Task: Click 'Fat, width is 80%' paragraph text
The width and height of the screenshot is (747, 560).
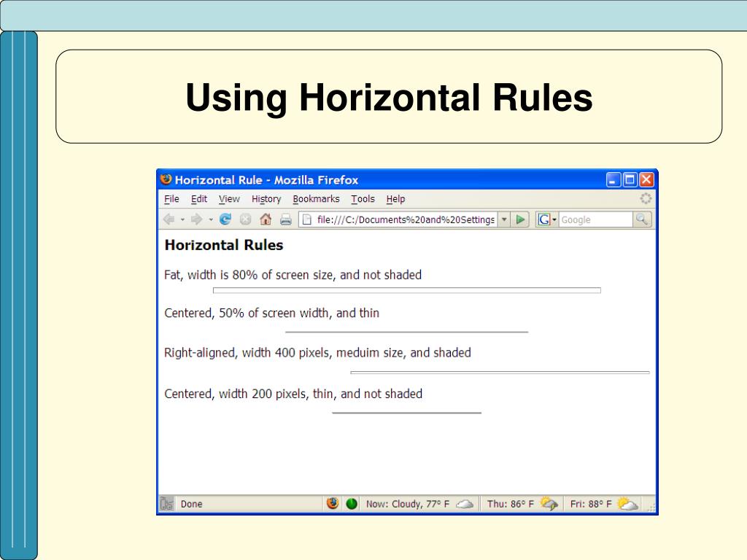Action: click(x=293, y=275)
